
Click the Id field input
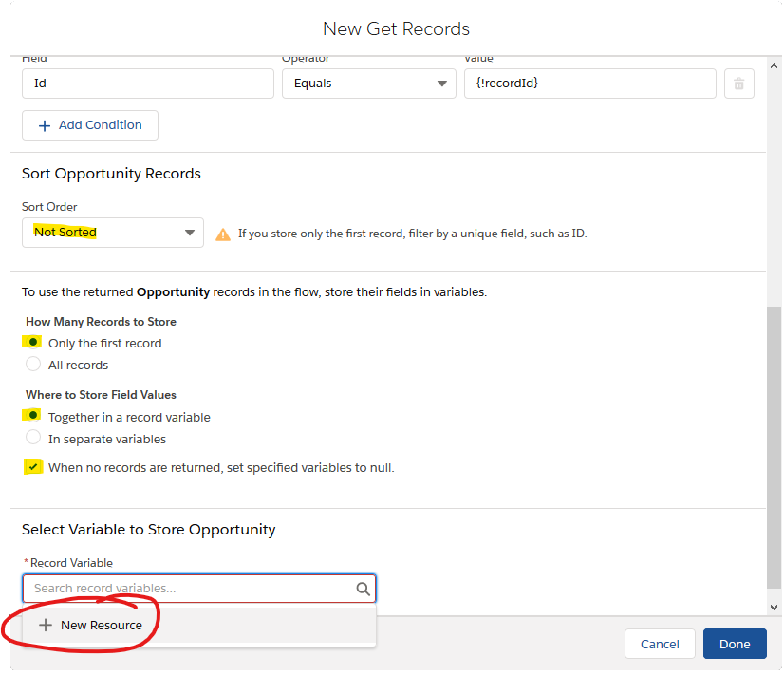(x=148, y=84)
